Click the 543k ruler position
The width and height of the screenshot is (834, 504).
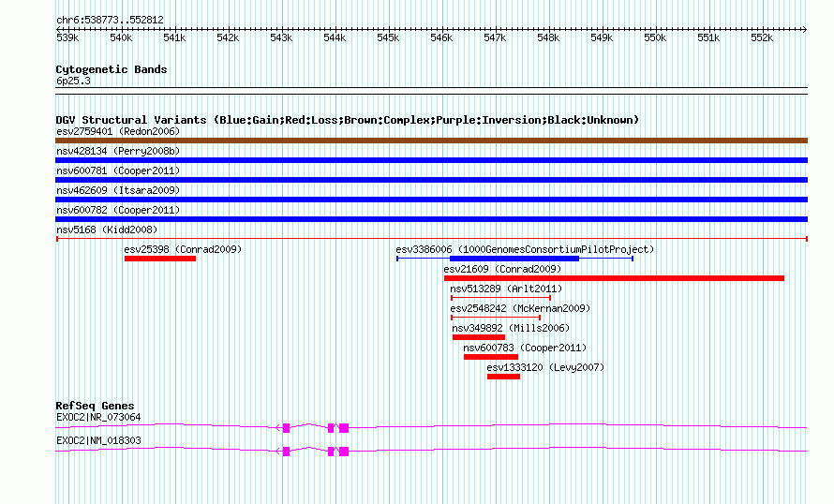tap(281, 37)
